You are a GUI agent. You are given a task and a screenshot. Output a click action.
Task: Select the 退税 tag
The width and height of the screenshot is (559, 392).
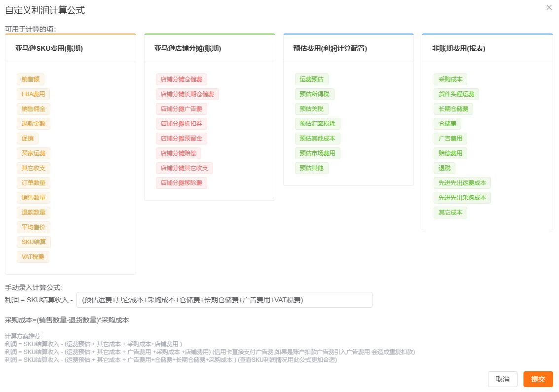point(445,168)
